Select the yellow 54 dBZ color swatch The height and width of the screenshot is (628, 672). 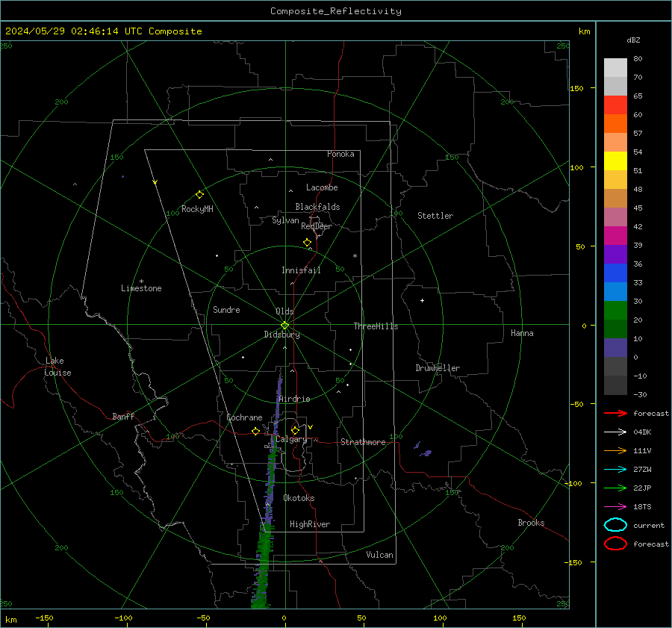tap(615, 161)
